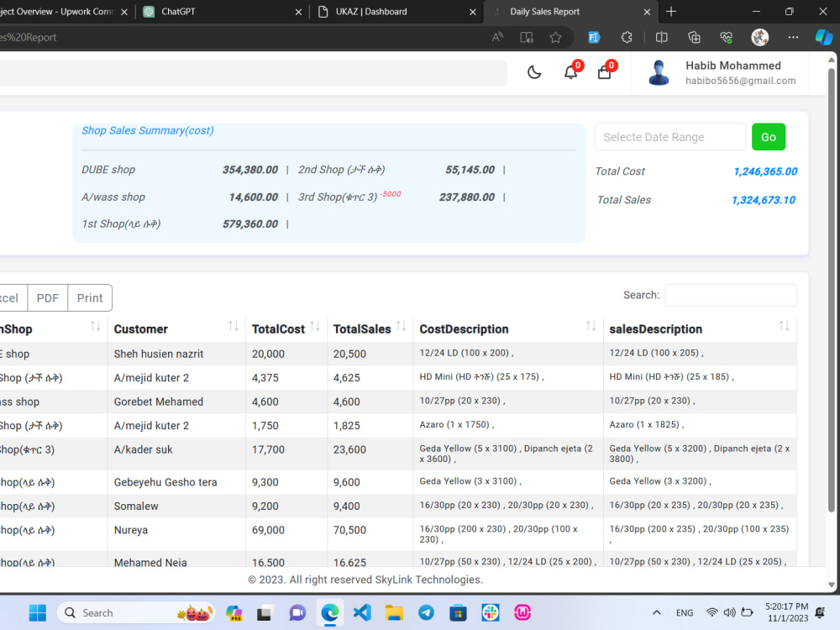Click Selecte Date Range input
840x630 pixels.
[669, 137]
